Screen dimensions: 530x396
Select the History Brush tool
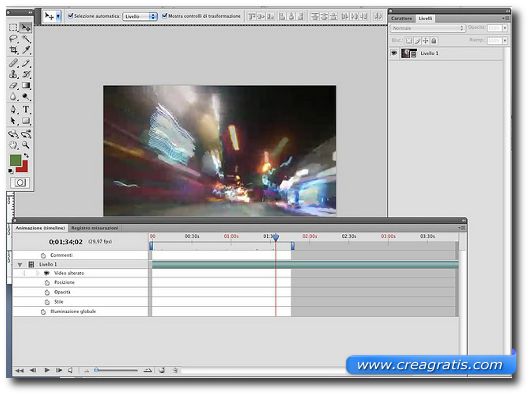26,74
